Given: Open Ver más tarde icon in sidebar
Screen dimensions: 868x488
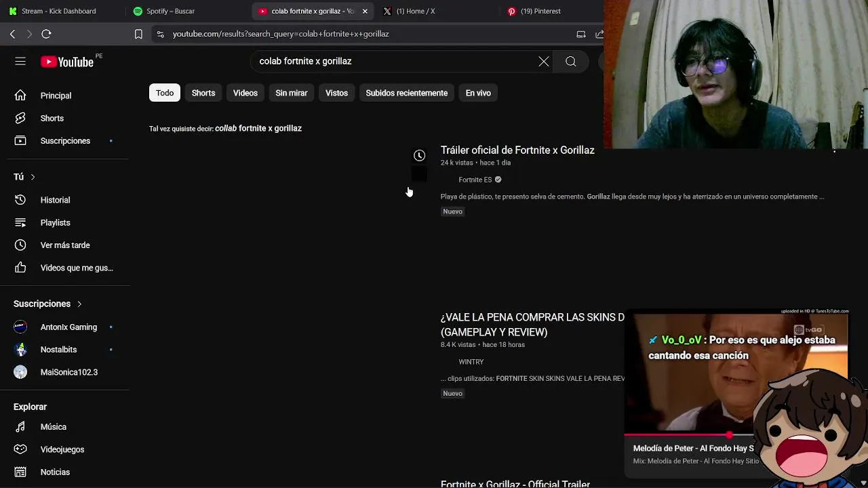Looking at the screenshot, I should pos(20,245).
